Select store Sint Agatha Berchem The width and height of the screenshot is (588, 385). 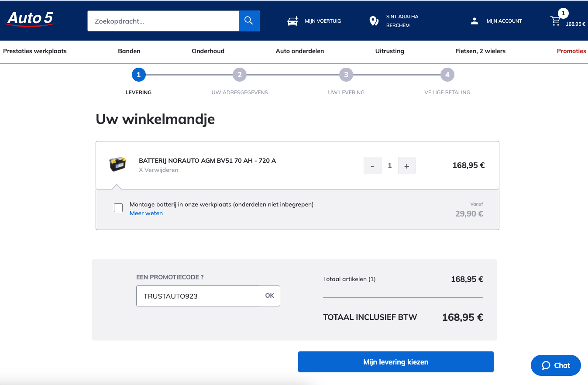(402, 21)
